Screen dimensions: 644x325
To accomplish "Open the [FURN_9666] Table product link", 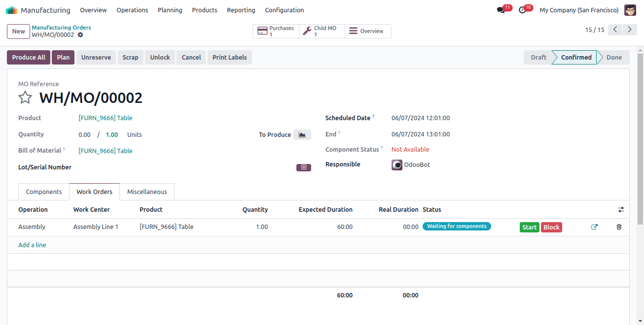I will pos(106,118).
